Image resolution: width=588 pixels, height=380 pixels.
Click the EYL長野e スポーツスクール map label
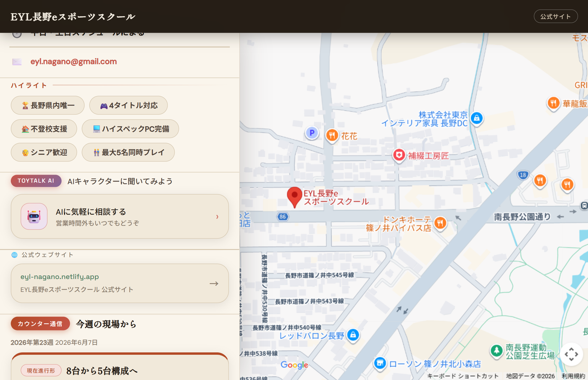pos(336,198)
